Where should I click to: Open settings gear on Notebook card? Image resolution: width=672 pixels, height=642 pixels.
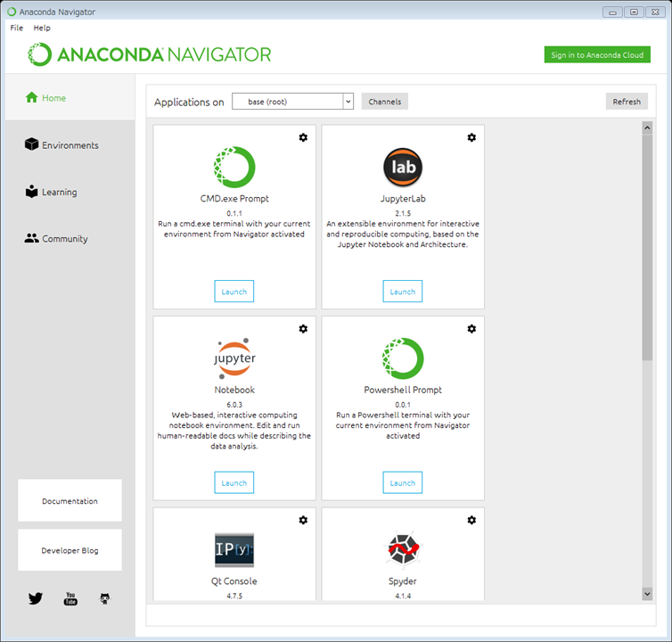pos(303,328)
